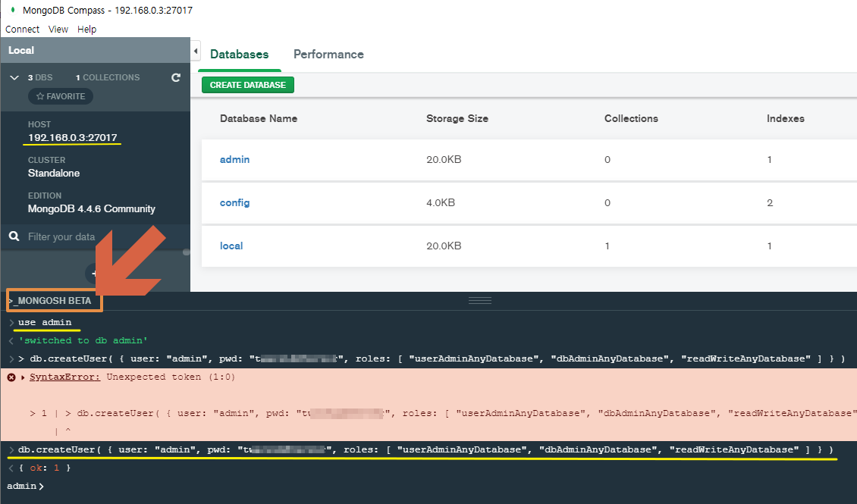Select the host 192.168.0.3:27017 text
The height and width of the screenshot is (504, 857).
(73, 138)
